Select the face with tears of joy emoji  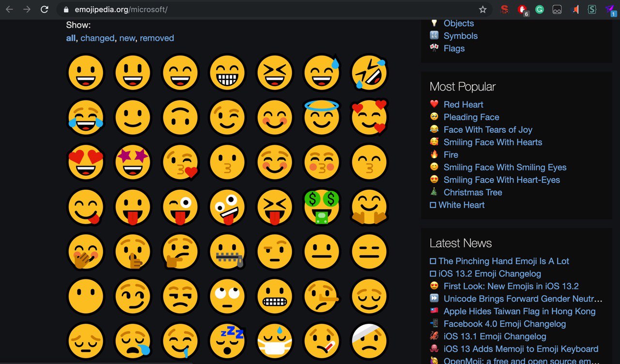tap(85, 118)
